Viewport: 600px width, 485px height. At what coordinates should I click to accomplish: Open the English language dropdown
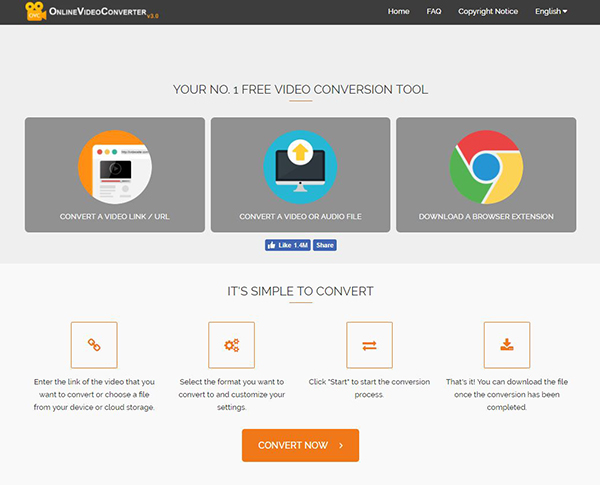tap(550, 12)
